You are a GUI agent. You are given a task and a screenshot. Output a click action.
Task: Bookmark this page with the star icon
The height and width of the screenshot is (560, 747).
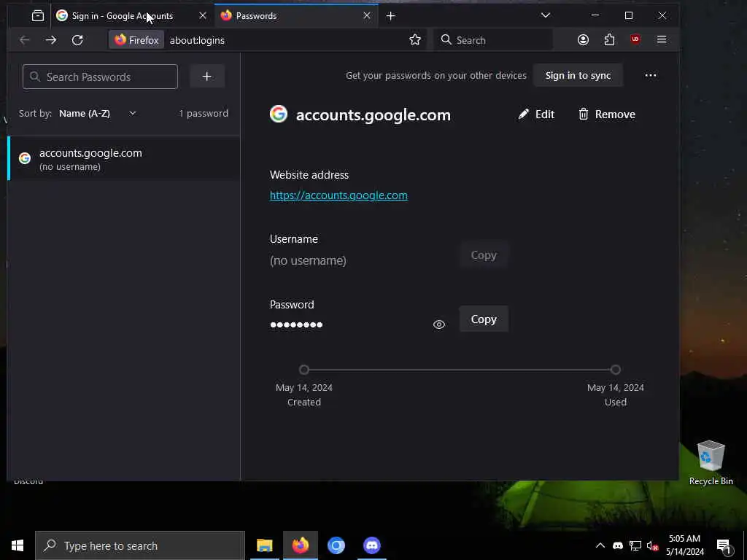click(x=415, y=40)
